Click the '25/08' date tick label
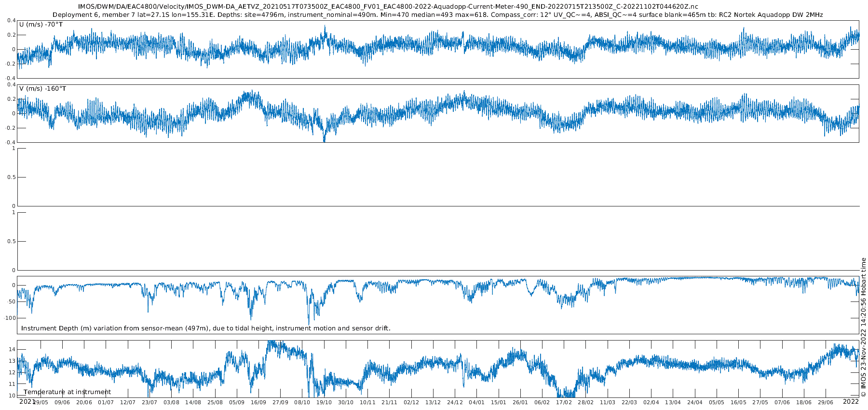The image size is (868, 410). click(x=215, y=402)
